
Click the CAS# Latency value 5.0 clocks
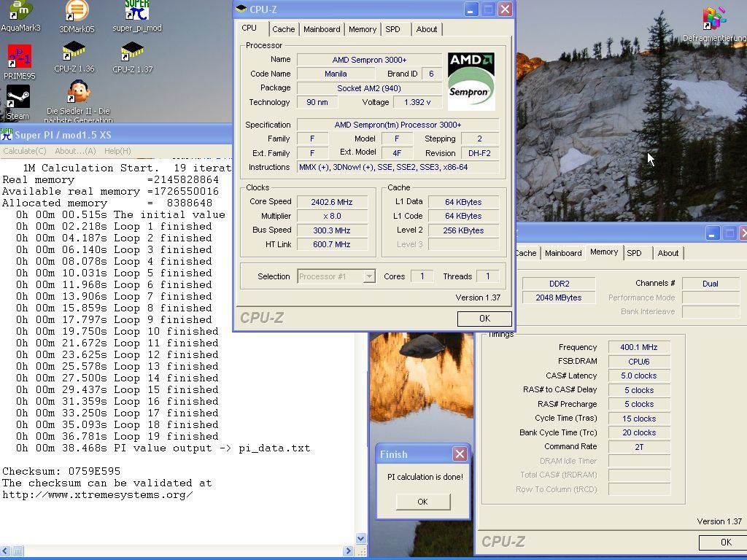click(x=639, y=376)
